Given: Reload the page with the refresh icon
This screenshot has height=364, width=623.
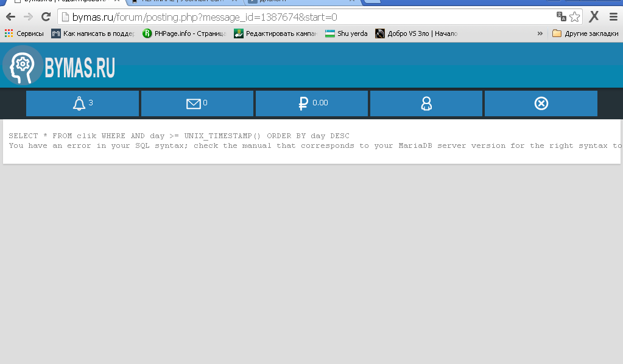Looking at the screenshot, I should click(x=46, y=16).
